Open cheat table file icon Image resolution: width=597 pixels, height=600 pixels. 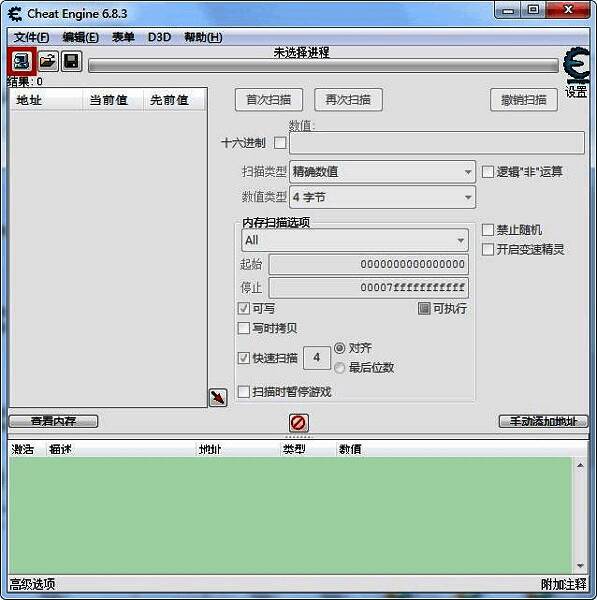(48, 61)
